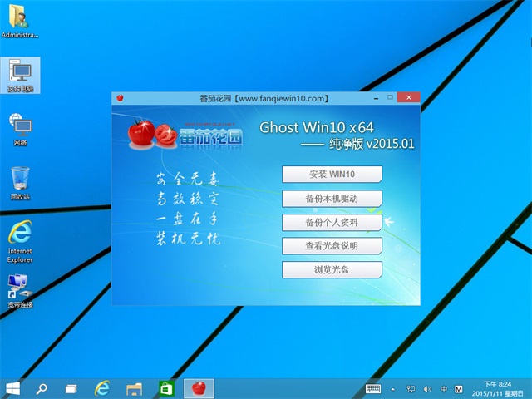This screenshot has width=532, height=399.
Task: Open the 回收站 recycle bin icon
Action: pyautogui.click(x=20, y=180)
